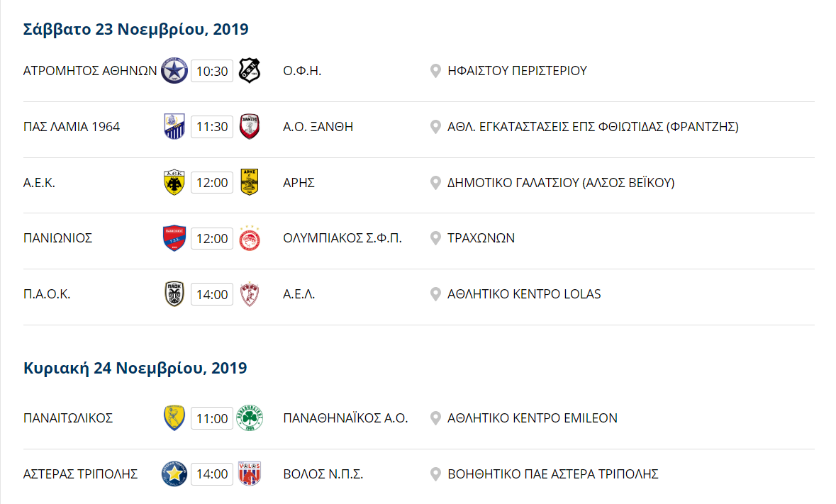The image size is (836, 504).
Task: Click the Κυριακή 24 Νοεμβρίου, 2019 heading
Action: click(x=135, y=368)
